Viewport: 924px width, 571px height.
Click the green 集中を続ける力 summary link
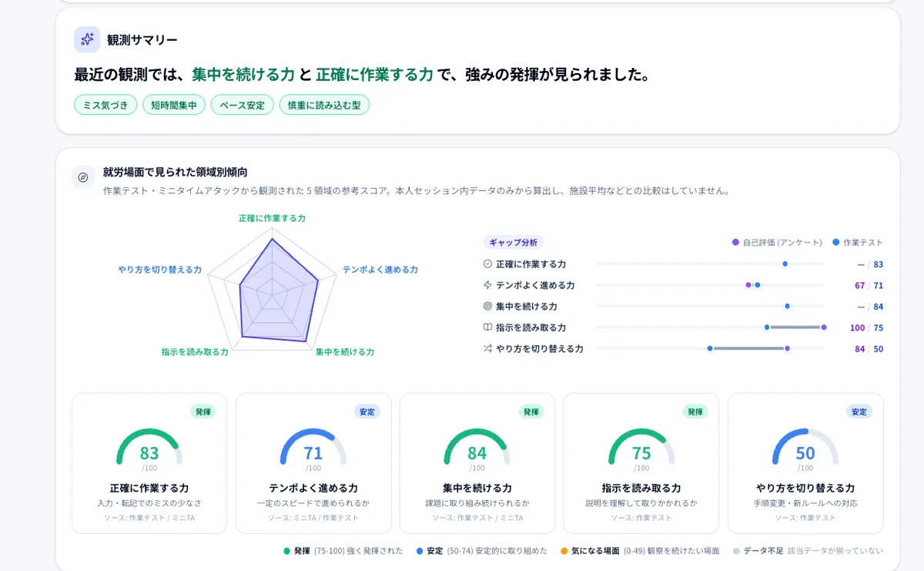pos(243,75)
